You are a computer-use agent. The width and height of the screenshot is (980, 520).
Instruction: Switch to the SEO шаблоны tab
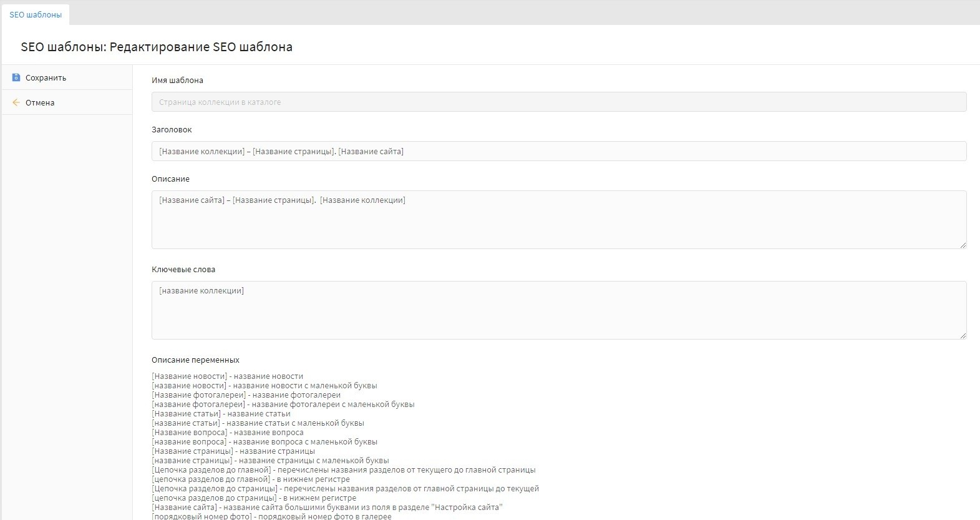(x=36, y=14)
